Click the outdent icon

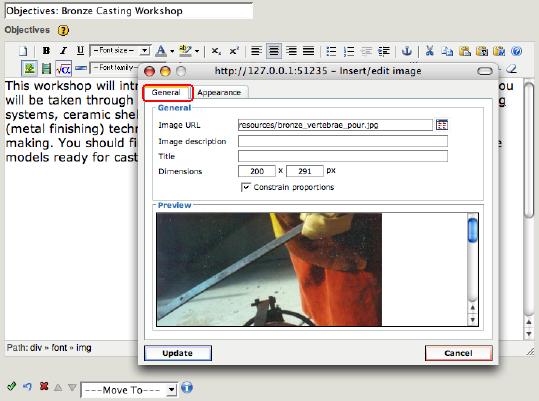point(366,51)
